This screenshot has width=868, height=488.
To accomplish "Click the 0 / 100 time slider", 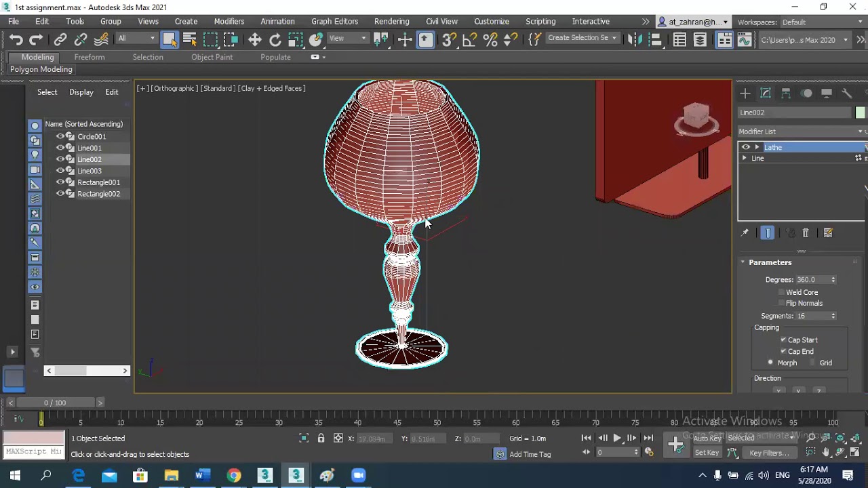I will [55, 403].
